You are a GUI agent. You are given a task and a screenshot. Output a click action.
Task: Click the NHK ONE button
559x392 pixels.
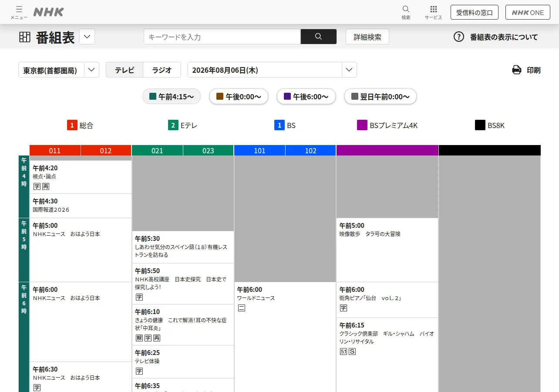pos(528,12)
